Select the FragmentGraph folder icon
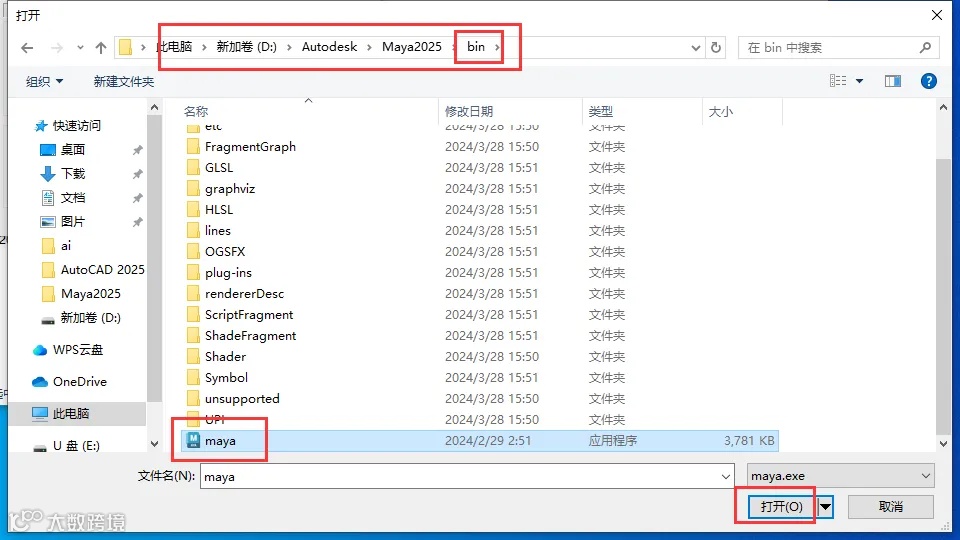The image size is (960, 540). click(193, 146)
